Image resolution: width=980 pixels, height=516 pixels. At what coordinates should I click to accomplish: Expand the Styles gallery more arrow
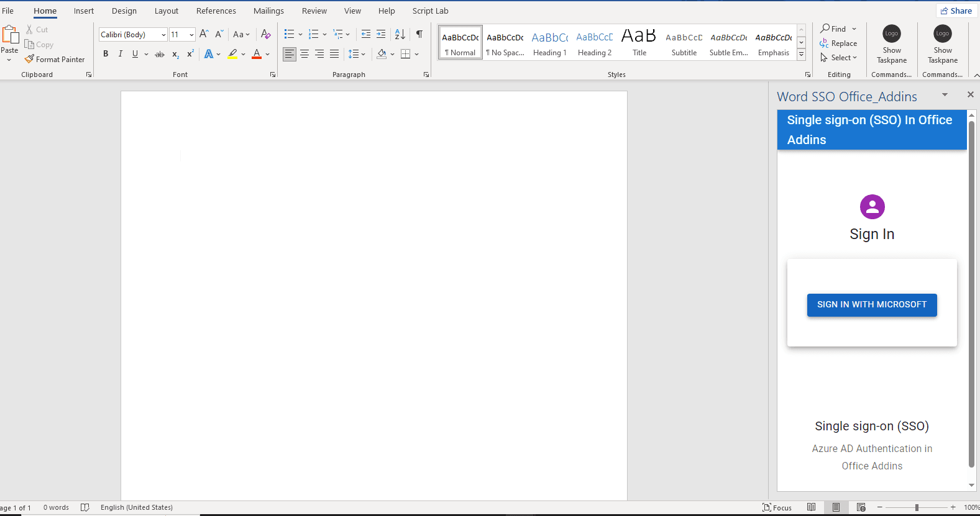click(802, 55)
